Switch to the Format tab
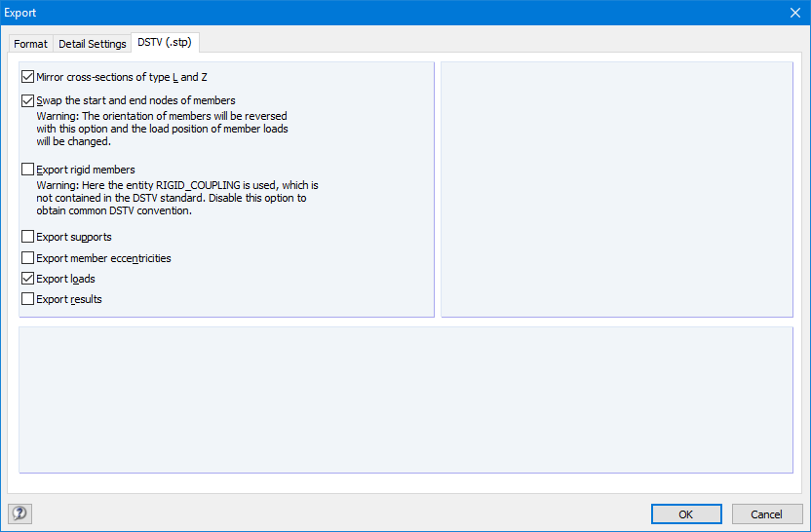The width and height of the screenshot is (811, 532). (x=30, y=44)
